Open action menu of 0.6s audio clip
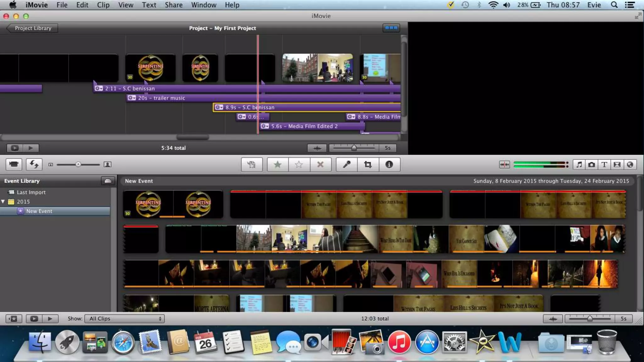644x362 pixels. (x=241, y=117)
